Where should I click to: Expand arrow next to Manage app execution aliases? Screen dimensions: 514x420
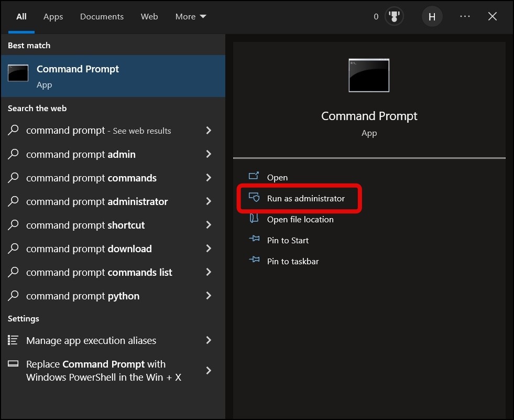209,340
